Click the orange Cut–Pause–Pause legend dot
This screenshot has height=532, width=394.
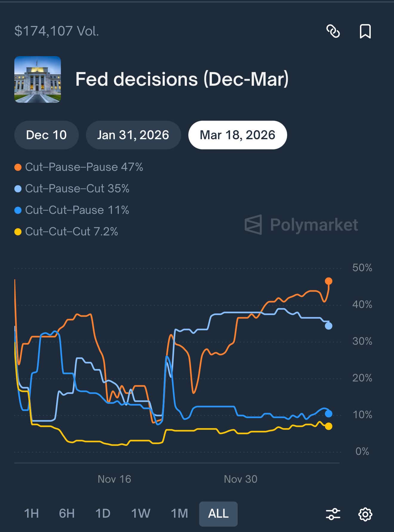pyautogui.click(x=18, y=167)
